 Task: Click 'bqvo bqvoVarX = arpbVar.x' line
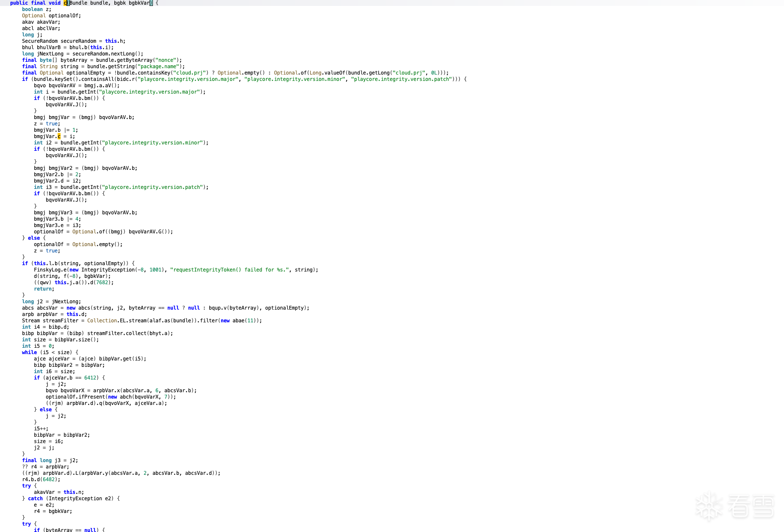coord(121,391)
